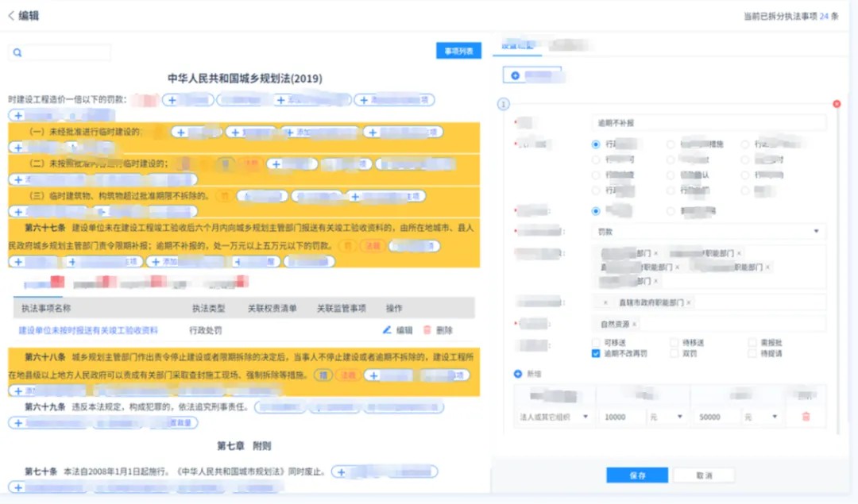Click the back arrow beside 编辑
This screenshot has height=504, width=858.
(x=11, y=16)
